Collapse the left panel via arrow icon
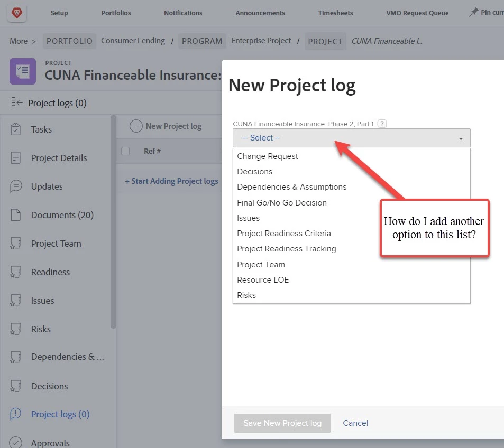 click(x=17, y=103)
